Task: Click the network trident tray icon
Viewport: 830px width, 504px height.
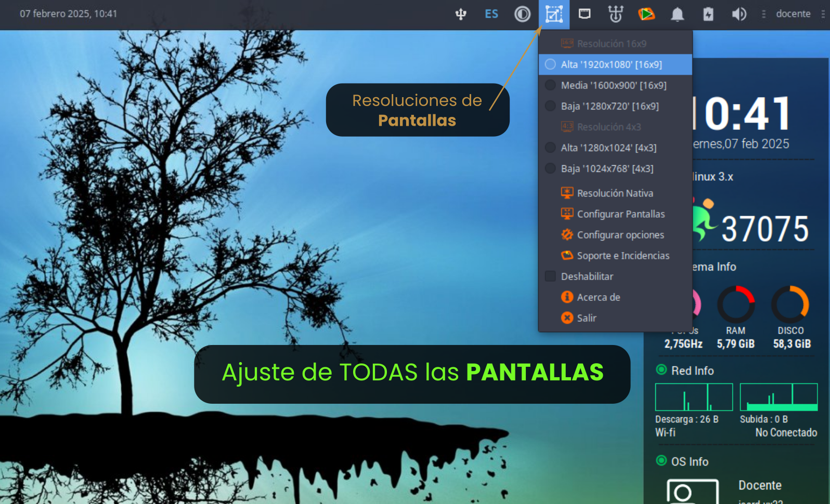Action: [616, 14]
